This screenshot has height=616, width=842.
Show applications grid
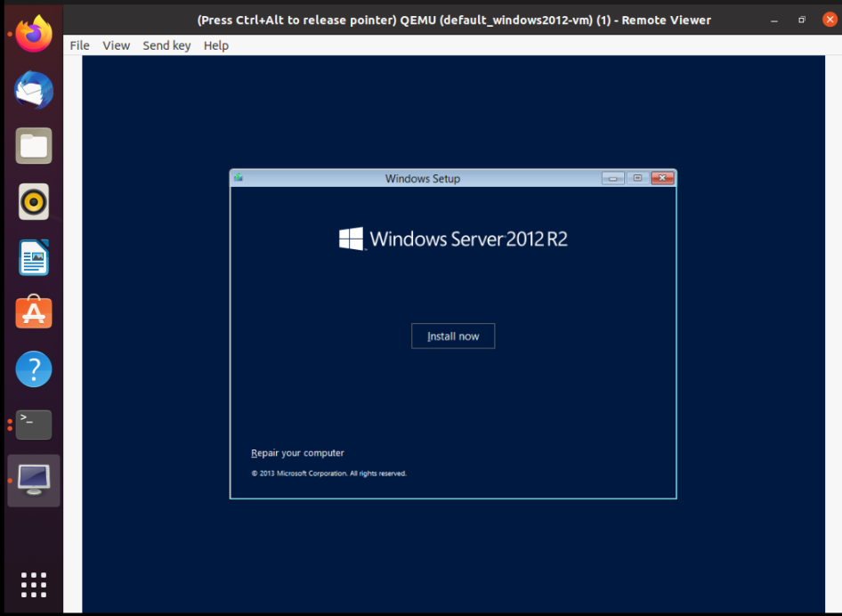[34, 585]
